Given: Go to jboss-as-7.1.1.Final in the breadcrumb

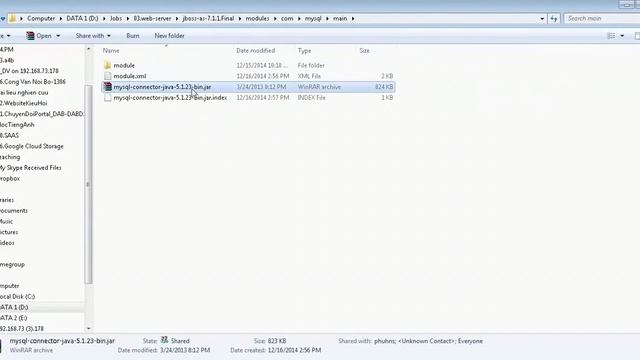Looking at the screenshot, I should click(x=208, y=19).
